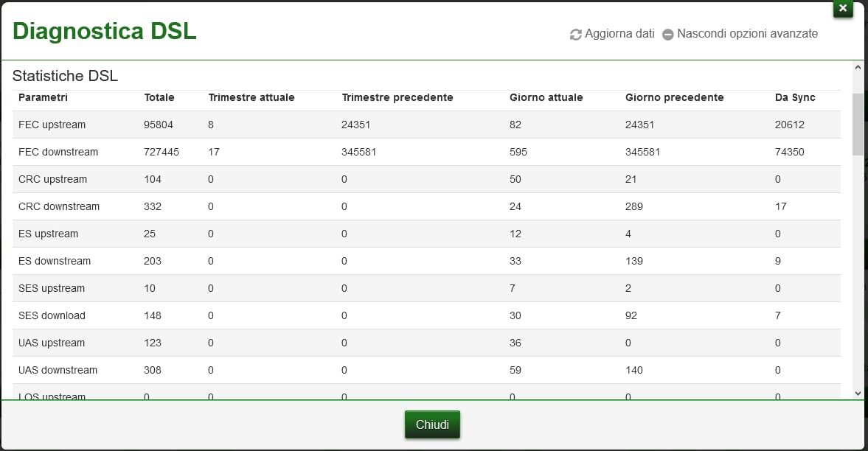Click the refresh icon beside Aggiorna dati
The width and height of the screenshot is (868, 451).
pos(576,35)
